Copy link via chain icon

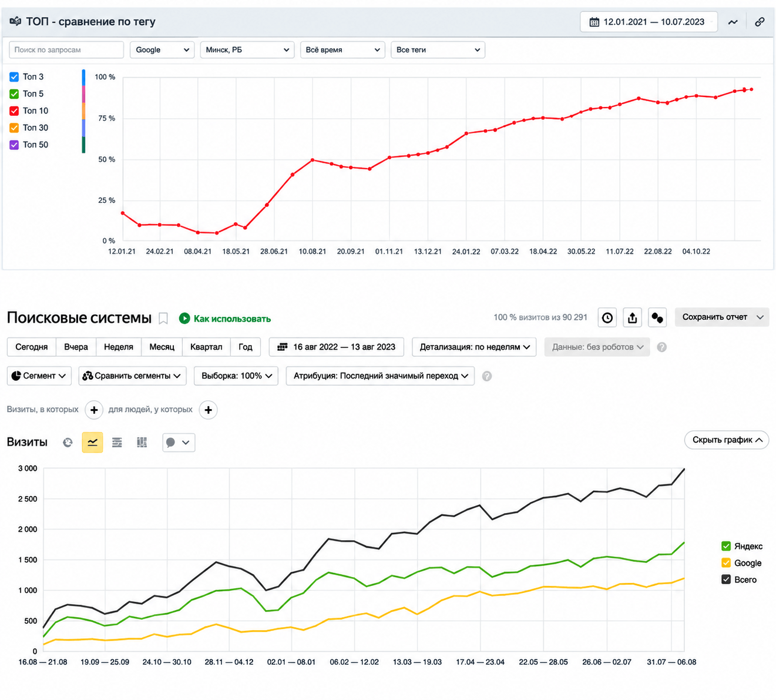760,22
